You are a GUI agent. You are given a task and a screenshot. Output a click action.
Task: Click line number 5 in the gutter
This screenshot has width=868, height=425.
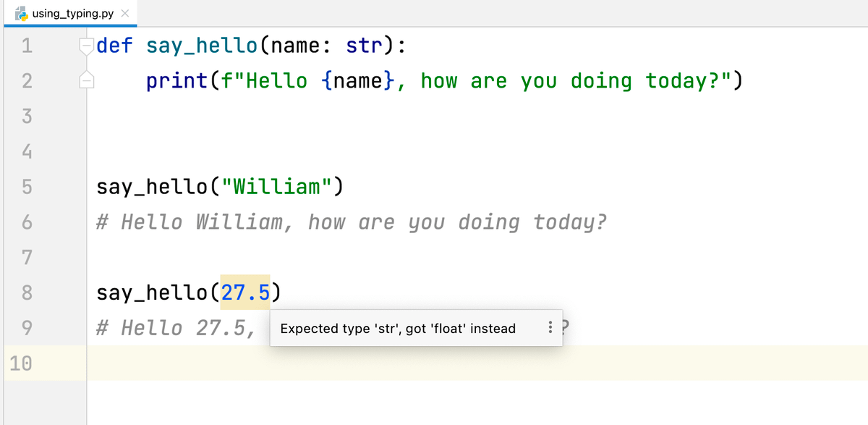[27, 186]
